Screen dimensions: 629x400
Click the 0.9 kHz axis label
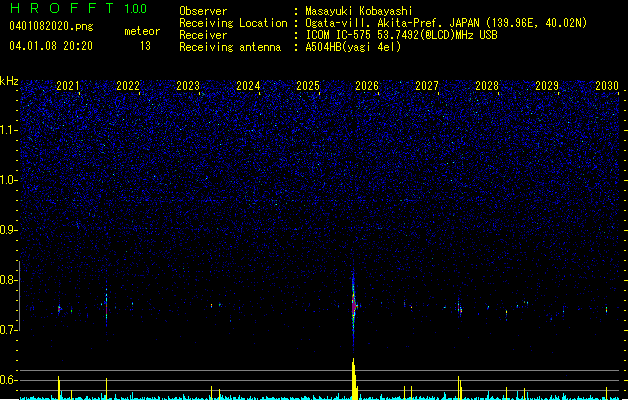click(9, 230)
